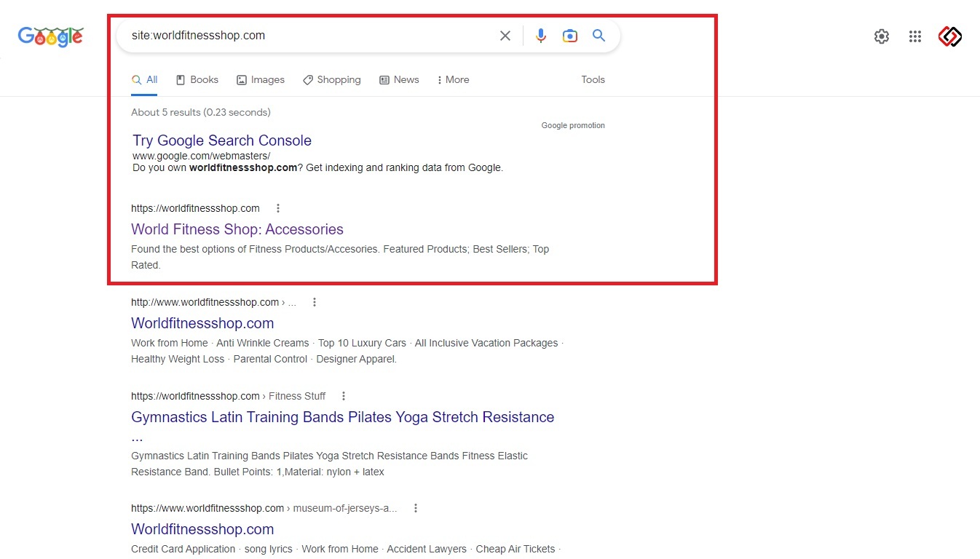Open three-dot menu beside museum-of-jerseys result

point(416,508)
